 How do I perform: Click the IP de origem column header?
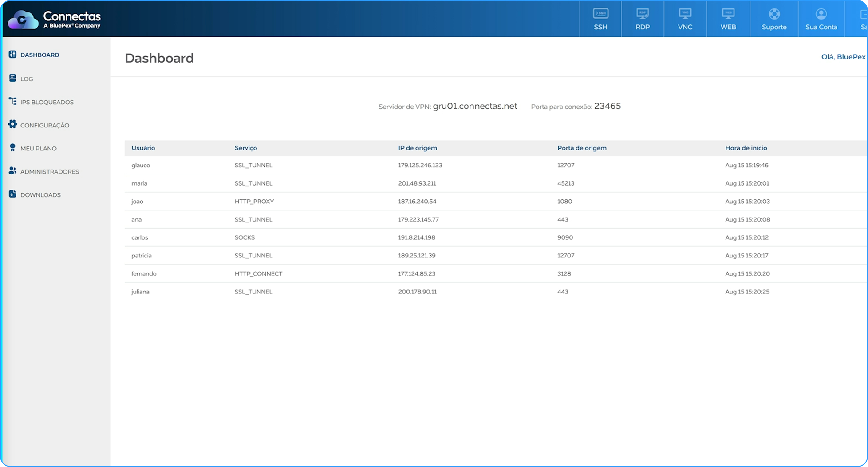pyautogui.click(x=417, y=148)
